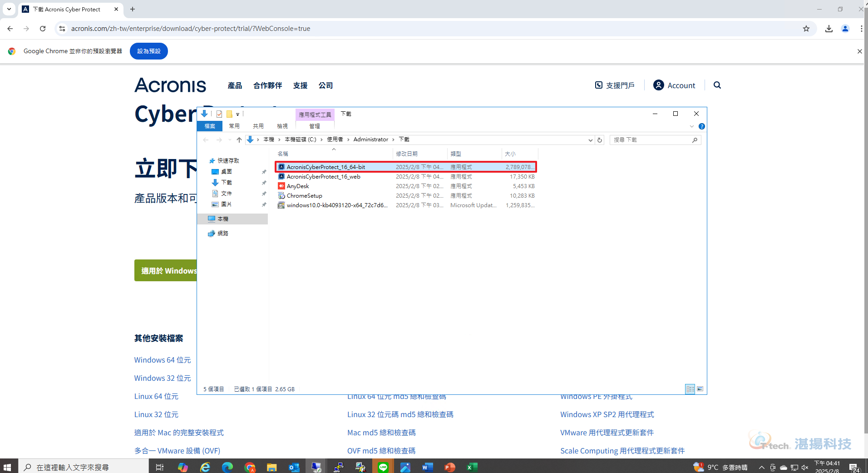Open the Account link on Acronis site
This screenshot has width=868, height=473.
(x=674, y=85)
